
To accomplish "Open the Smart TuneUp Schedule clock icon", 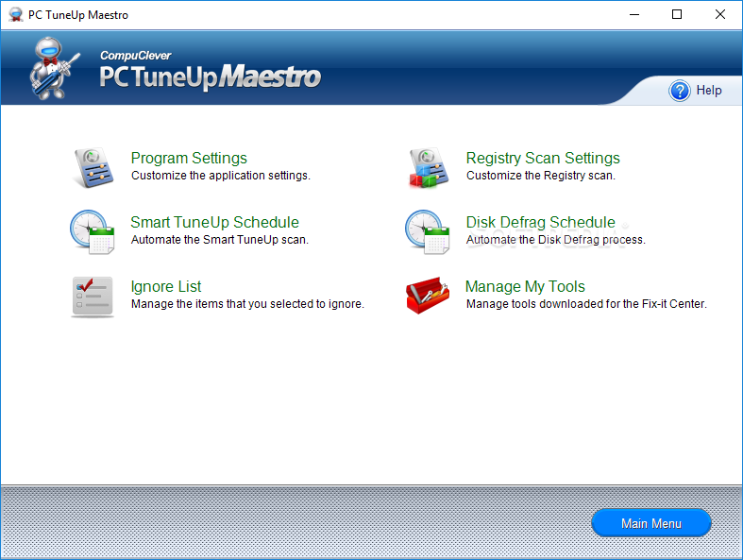I will coord(93,232).
